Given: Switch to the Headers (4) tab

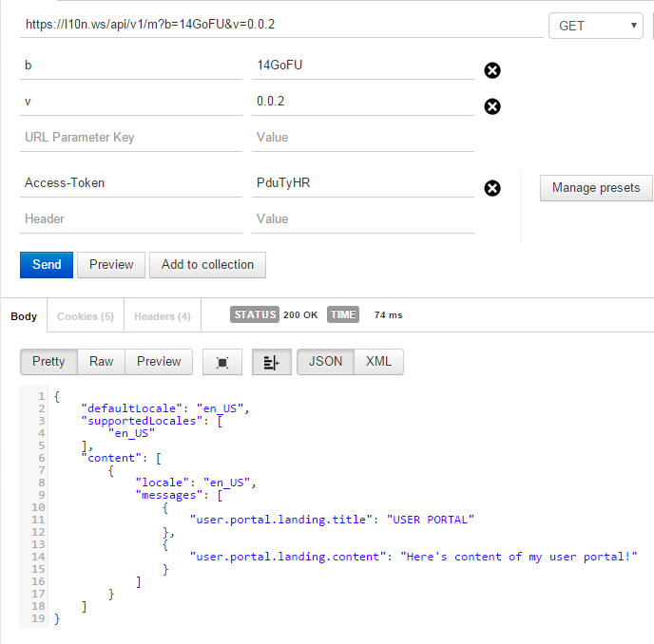Looking at the screenshot, I should [x=163, y=316].
